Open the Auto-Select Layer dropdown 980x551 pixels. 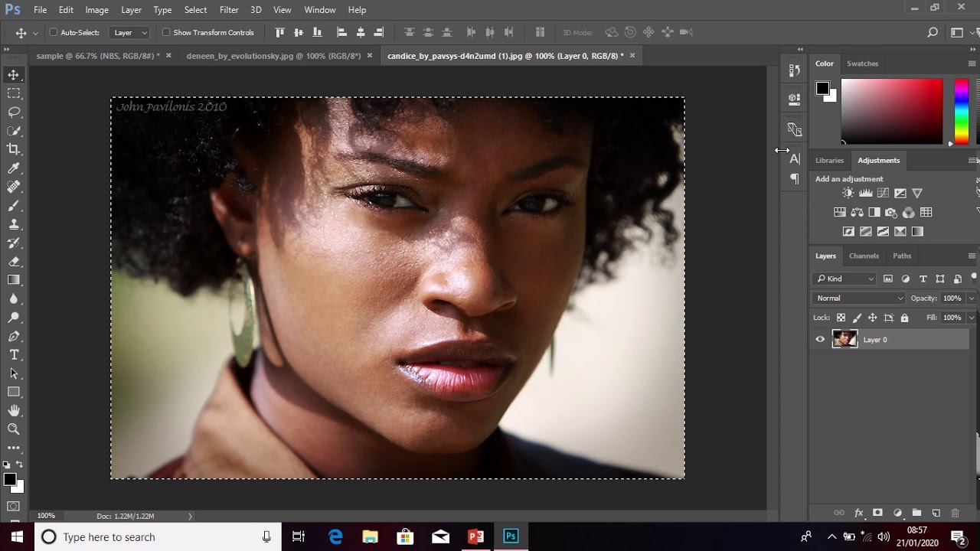(131, 33)
